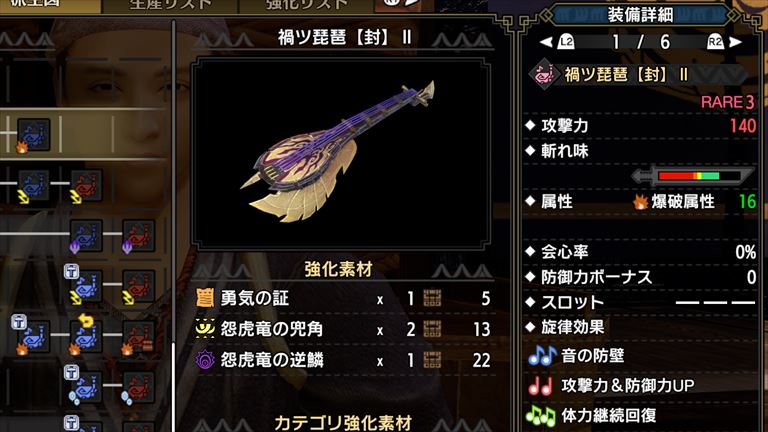The height and width of the screenshot is (432, 768).
Task: Select the 怨虎竜の逆鱗 purple material icon
Action: [x=205, y=360]
